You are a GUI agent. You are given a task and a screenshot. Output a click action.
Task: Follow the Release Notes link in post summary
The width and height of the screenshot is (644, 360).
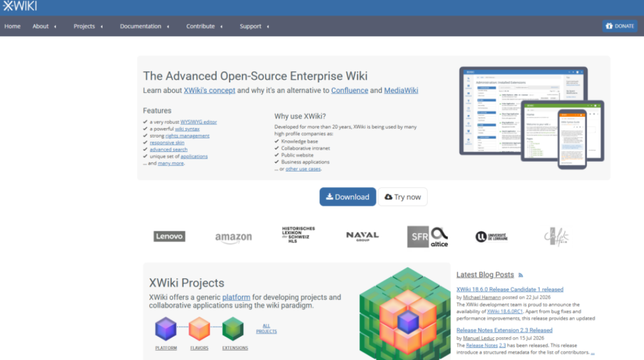pos(482,346)
